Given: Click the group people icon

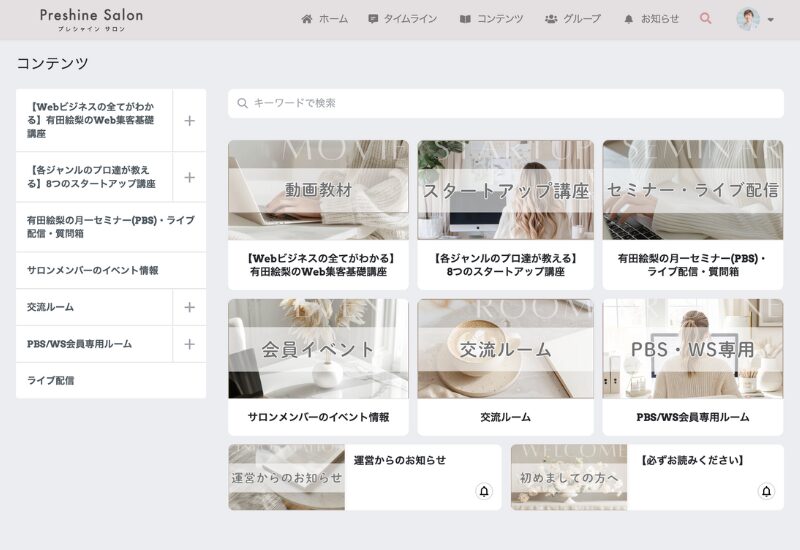Looking at the screenshot, I should click(x=551, y=19).
